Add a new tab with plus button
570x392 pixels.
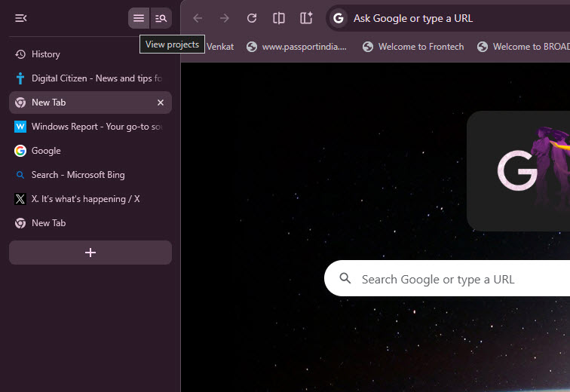[90, 253]
